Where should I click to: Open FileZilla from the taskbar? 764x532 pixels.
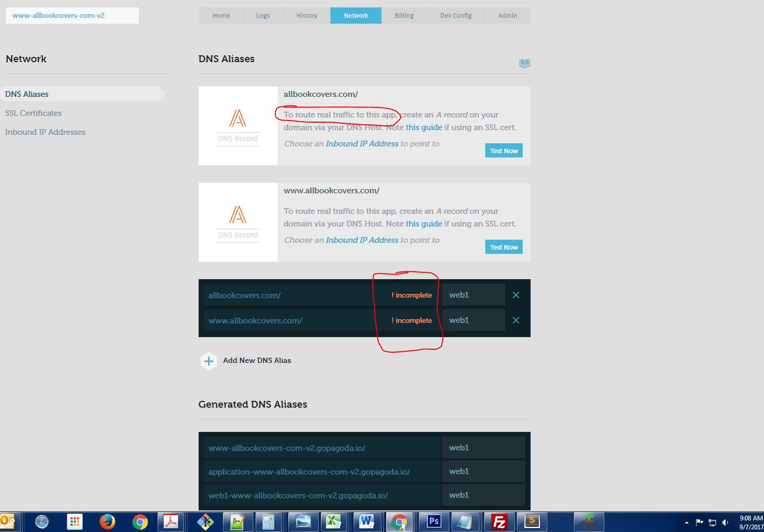pyautogui.click(x=499, y=522)
